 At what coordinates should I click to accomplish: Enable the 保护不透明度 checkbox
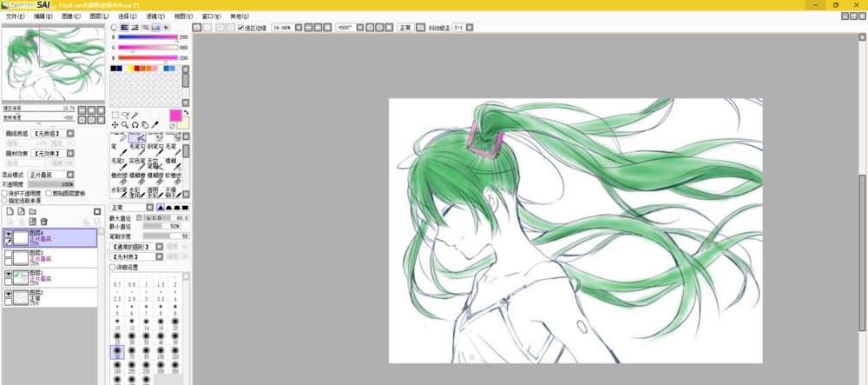click(4, 193)
